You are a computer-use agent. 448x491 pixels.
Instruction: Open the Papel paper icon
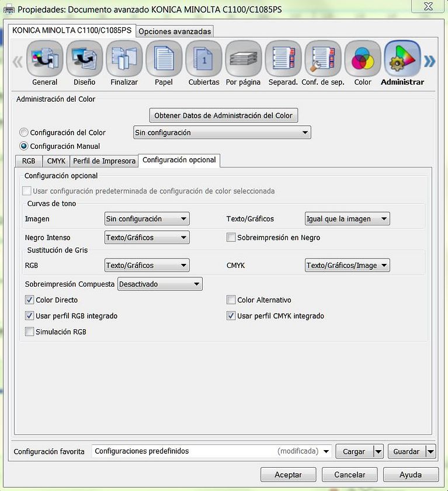(x=164, y=59)
